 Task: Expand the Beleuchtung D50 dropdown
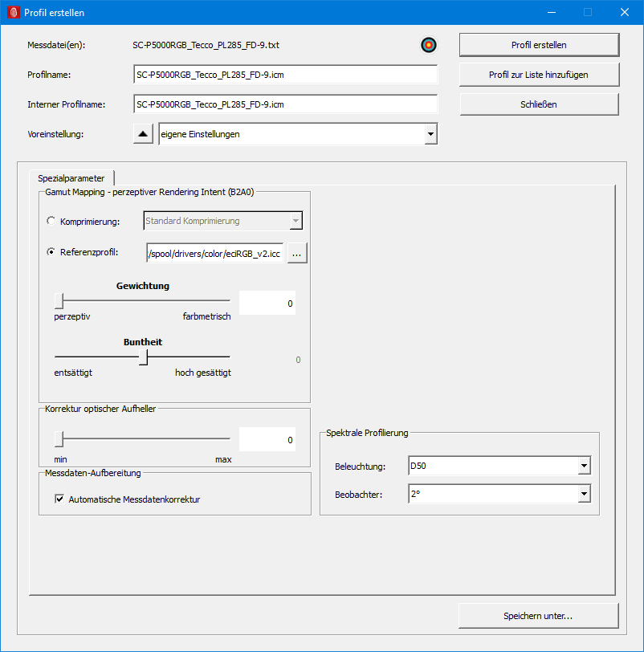[x=584, y=466]
